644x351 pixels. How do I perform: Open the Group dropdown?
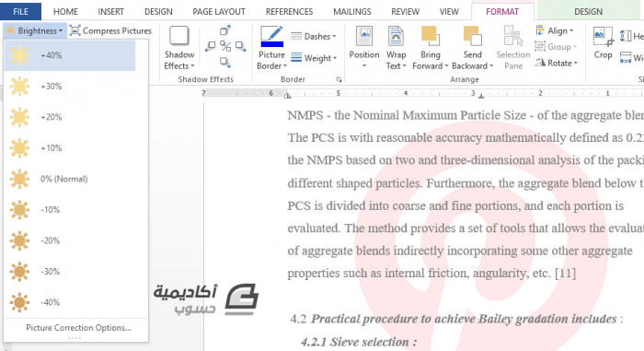(556, 47)
